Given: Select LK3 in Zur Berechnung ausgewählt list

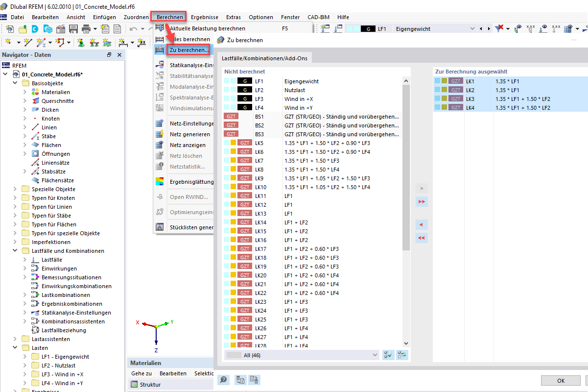Looking at the screenshot, I should click(511, 99).
